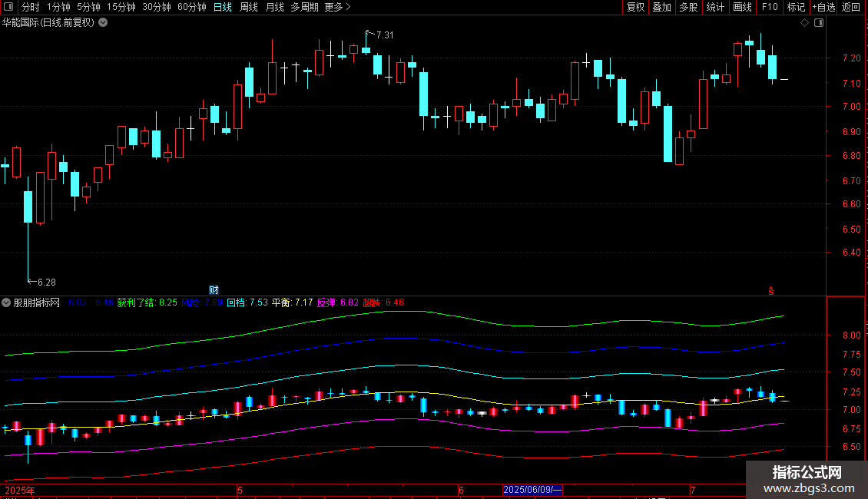Select the 15分钟 period
Image resolution: width=868 pixels, height=499 pixels.
point(121,7)
